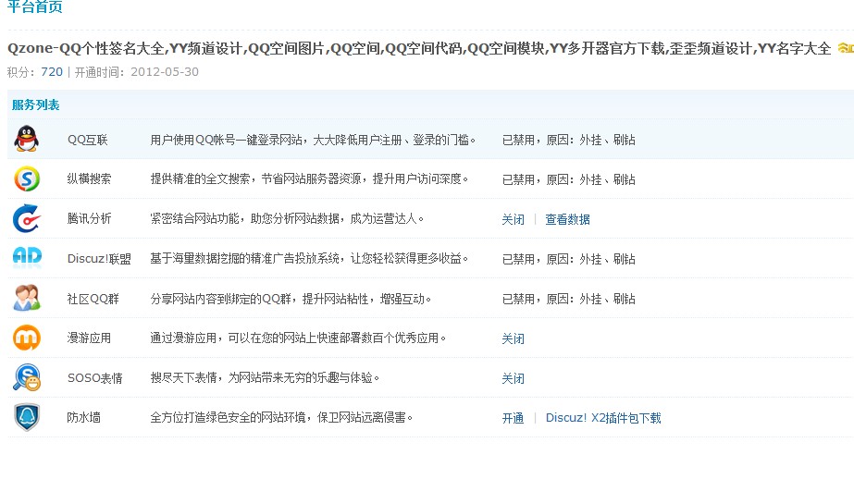
Task: Click the QQ互联 disabled status 已禁用 text
Action: [569, 140]
